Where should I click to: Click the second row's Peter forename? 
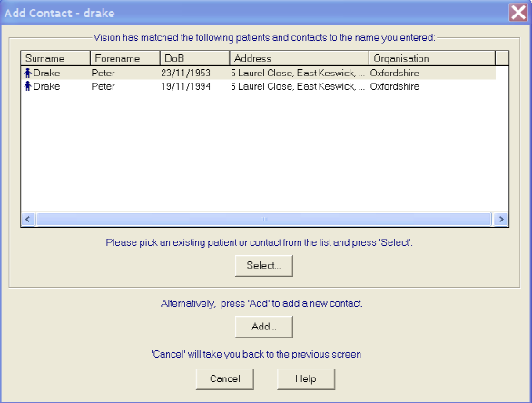click(x=103, y=86)
